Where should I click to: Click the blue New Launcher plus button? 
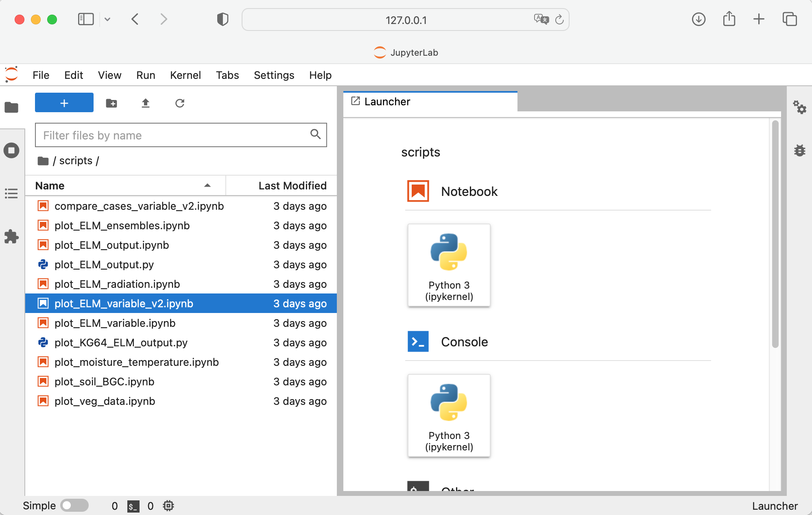point(64,103)
